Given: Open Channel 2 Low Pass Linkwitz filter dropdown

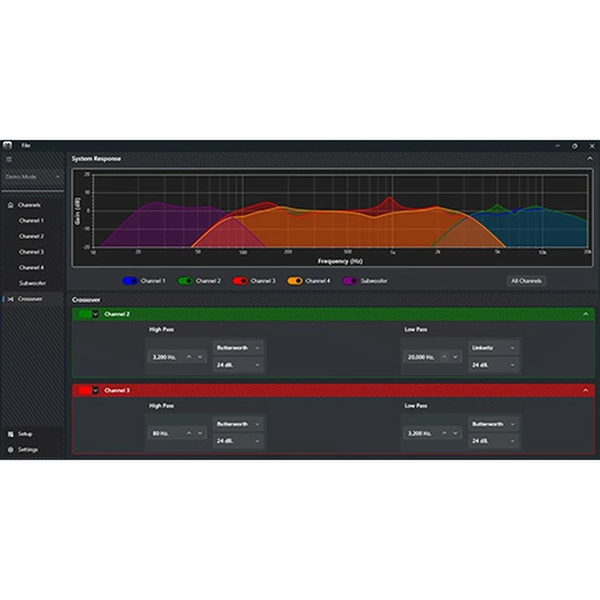Looking at the screenshot, I should coord(492,347).
